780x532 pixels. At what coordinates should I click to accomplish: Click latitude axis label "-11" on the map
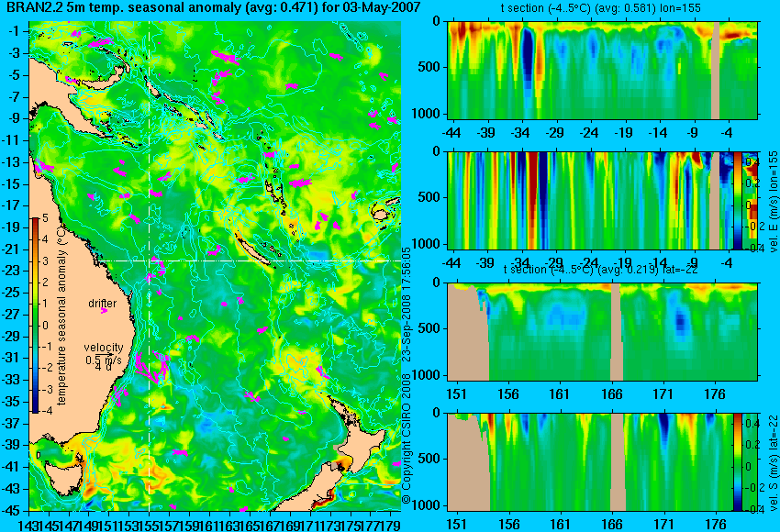[x=13, y=140]
